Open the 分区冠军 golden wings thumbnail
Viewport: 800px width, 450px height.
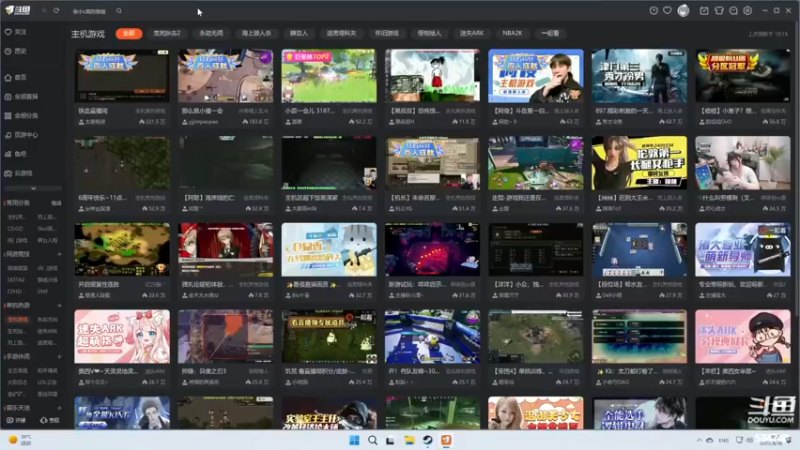(742, 76)
